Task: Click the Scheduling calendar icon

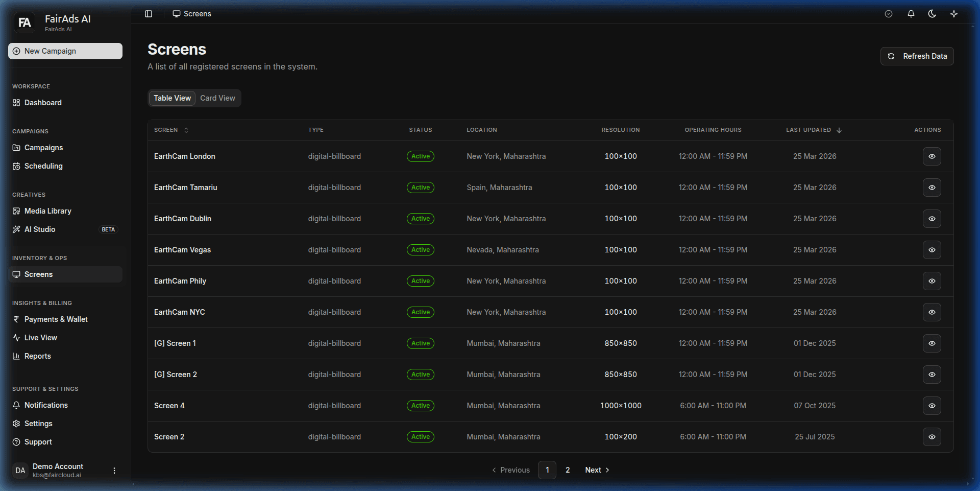Action: tap(16, 166)
